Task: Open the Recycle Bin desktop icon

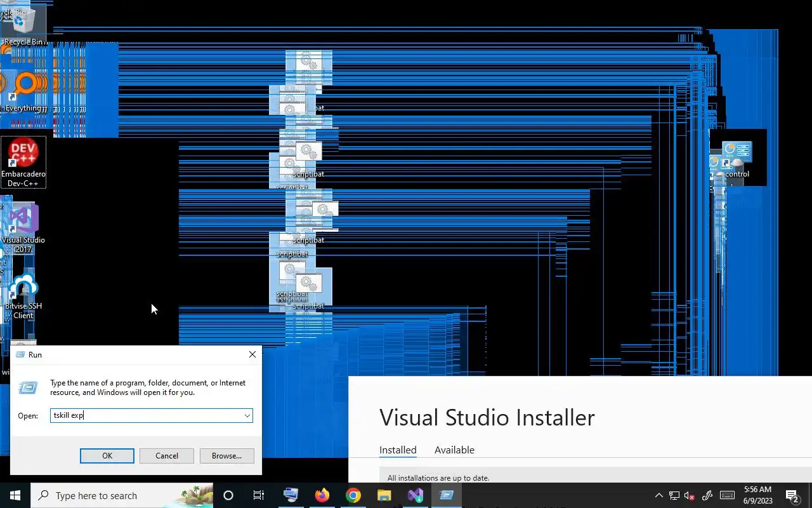Action: 23,24
